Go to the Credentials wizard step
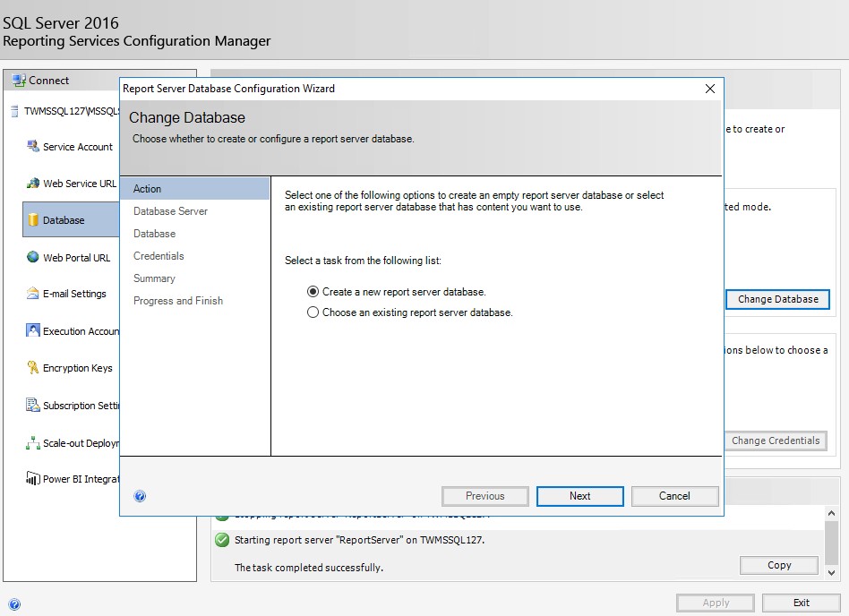This screenshot has width=849, height=616. tap(159, 256)
